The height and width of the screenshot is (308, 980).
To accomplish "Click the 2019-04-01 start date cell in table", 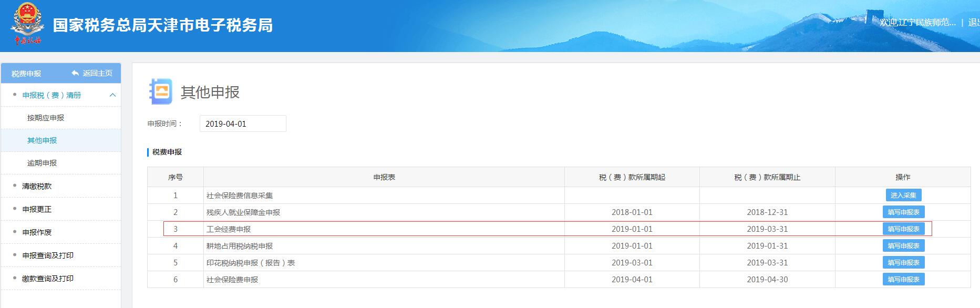I will [x=632, y=280].
